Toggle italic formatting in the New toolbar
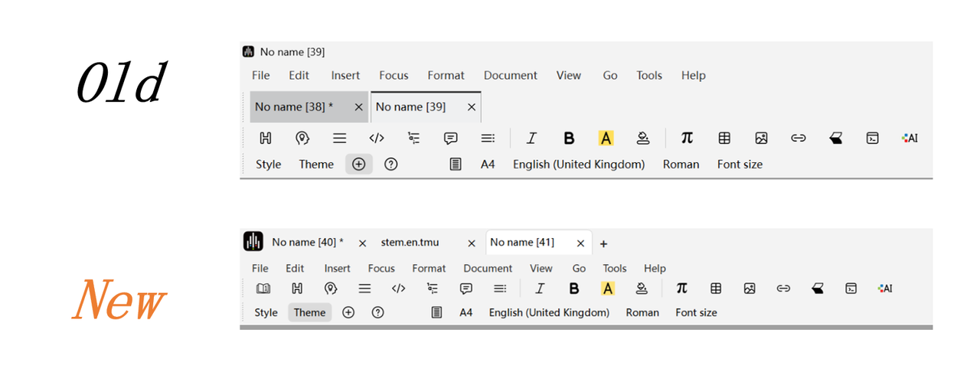Viewport: 980px width, 385px height. tap(540, 289)
